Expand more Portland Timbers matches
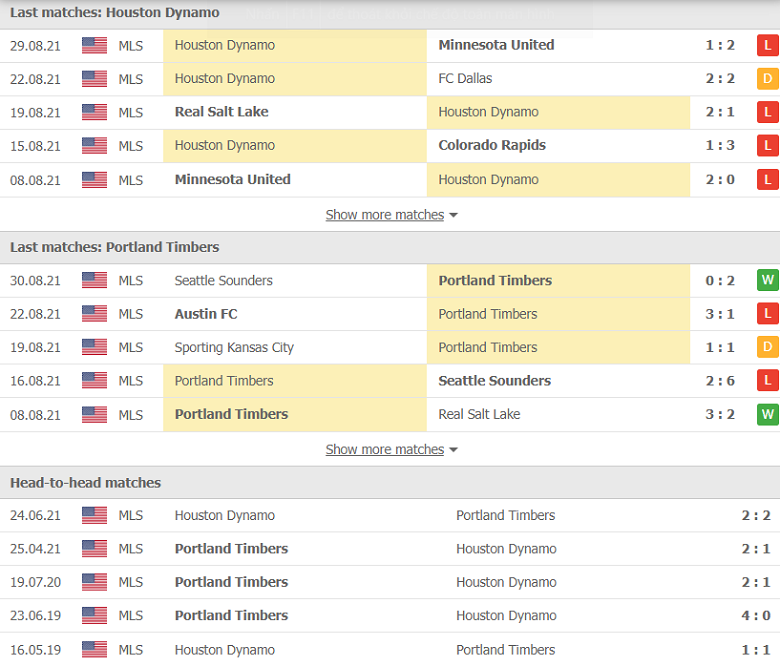 coord(384,450)
